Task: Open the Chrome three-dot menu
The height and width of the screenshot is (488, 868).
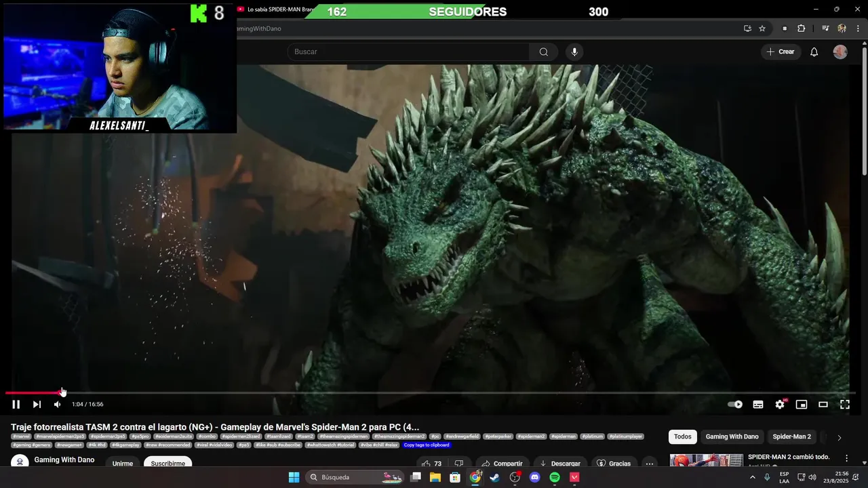Action: click(x=857, y=28)
